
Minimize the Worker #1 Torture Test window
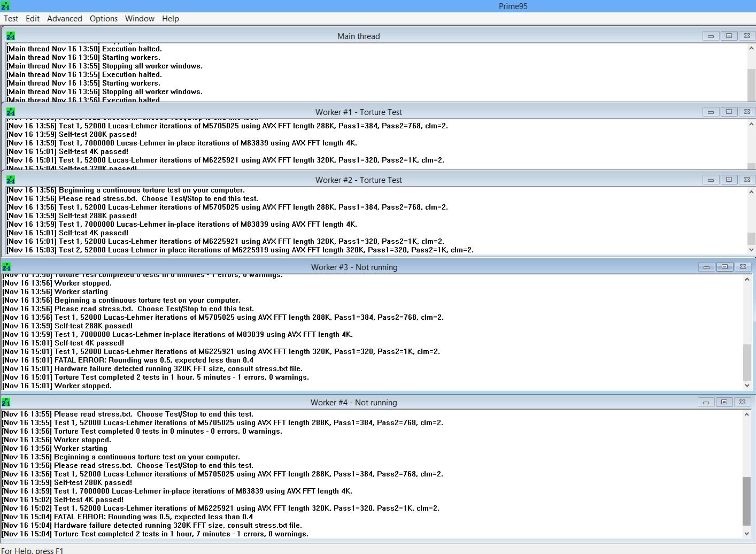(711, 112)
